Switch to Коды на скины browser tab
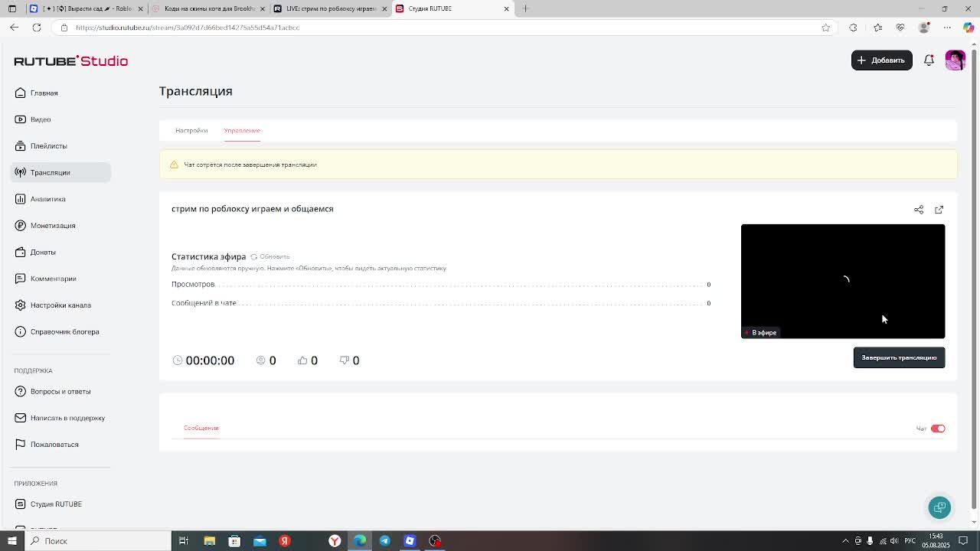This screenshot has height=551, width=980. [x=207, y=8]
